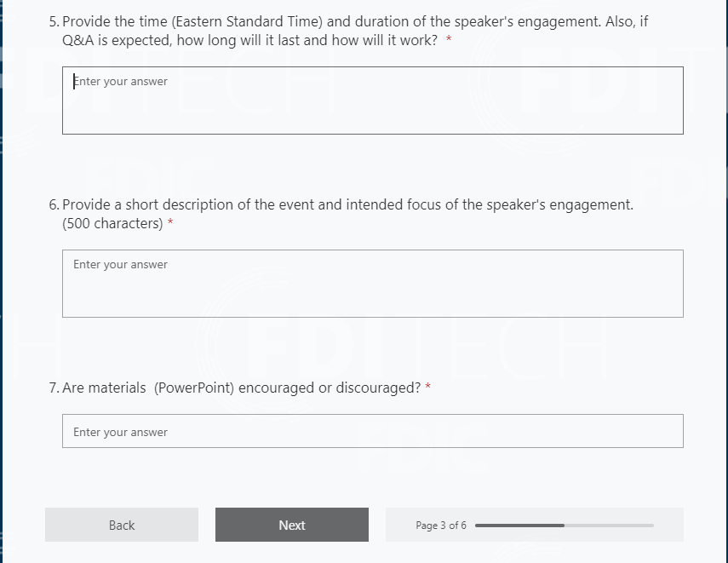Screen dimensions: 728x563
Task: Click the '(500 characters)' limit note
Action: click(x=112, y=224)
